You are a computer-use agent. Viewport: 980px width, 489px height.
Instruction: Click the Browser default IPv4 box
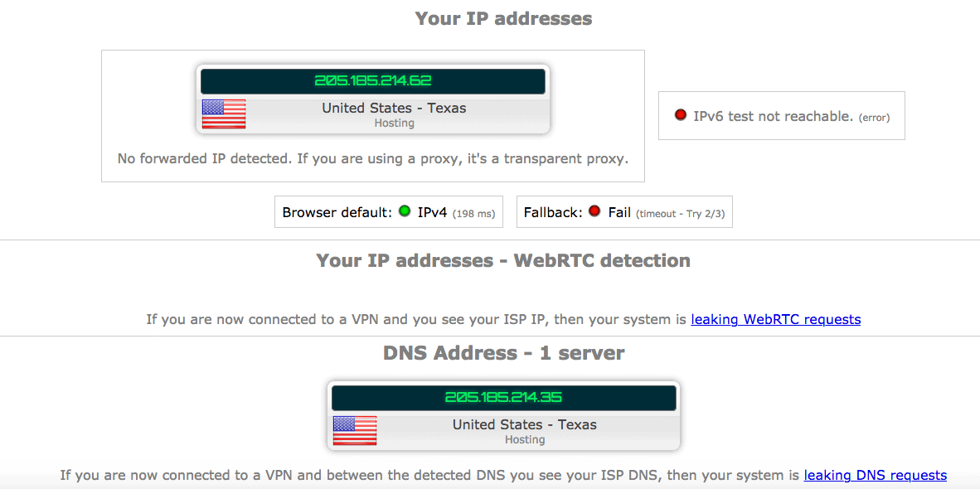tap(389, 211)
